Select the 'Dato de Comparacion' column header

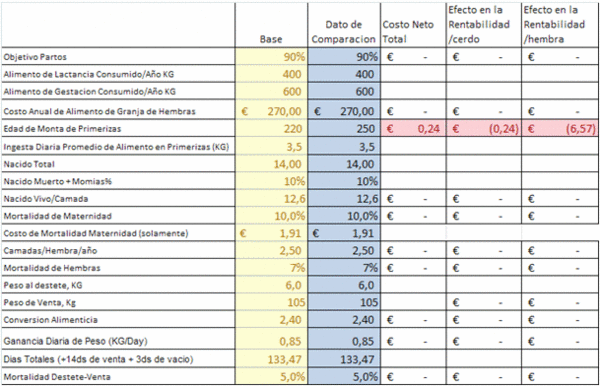tap(344, 32)
